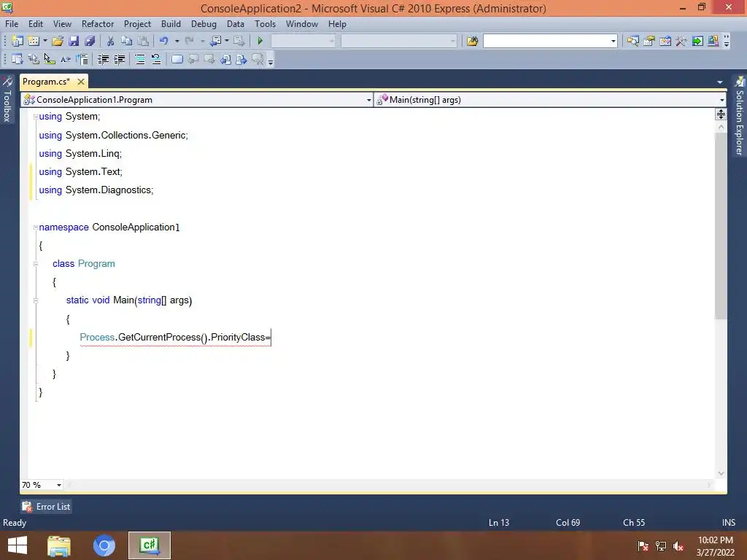Open the Properties Window toolbar icon
747x560 pixels.
click(x=649, y=41)
